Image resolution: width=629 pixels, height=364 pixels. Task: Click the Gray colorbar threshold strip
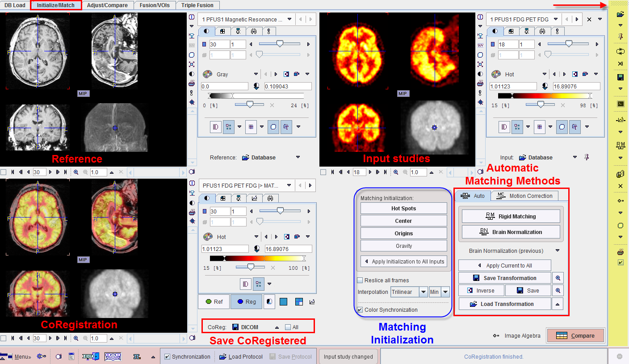256,96
